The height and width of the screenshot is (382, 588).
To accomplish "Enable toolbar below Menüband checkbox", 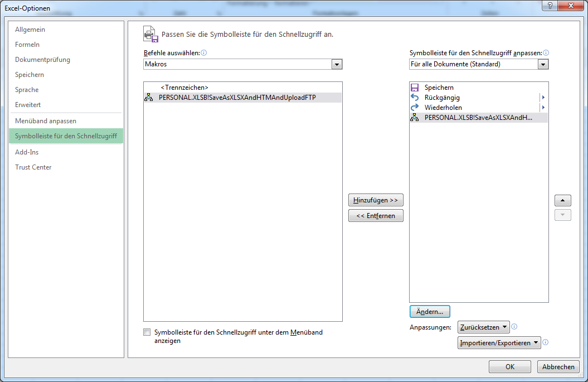I will 147,332.
